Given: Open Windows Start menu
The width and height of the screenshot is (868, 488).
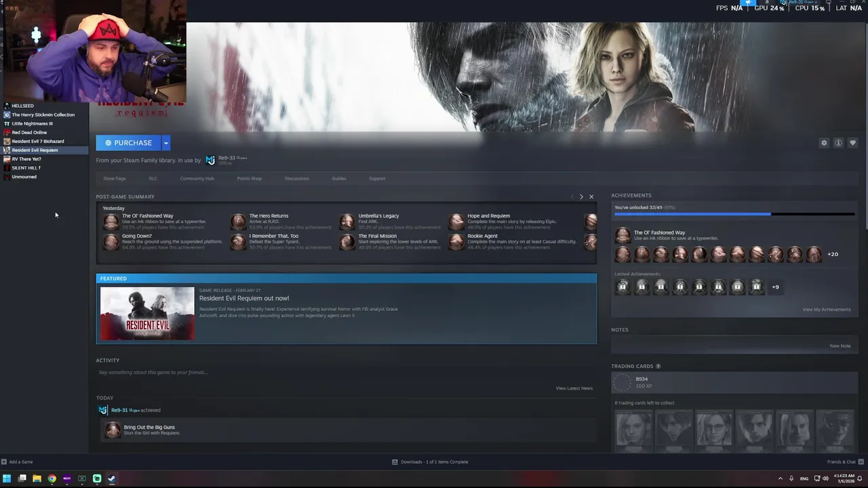Looking at the screenshot, I should [7, 479].
